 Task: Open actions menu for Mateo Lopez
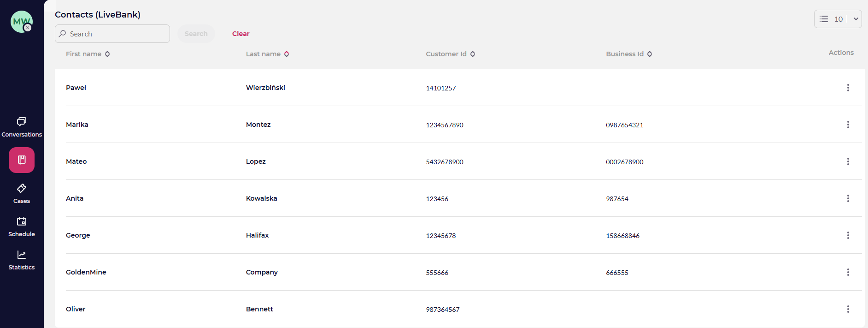848,161
